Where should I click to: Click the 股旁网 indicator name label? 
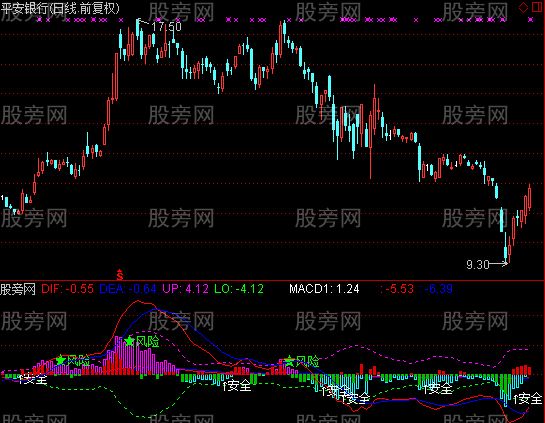[x=18, y=289]
